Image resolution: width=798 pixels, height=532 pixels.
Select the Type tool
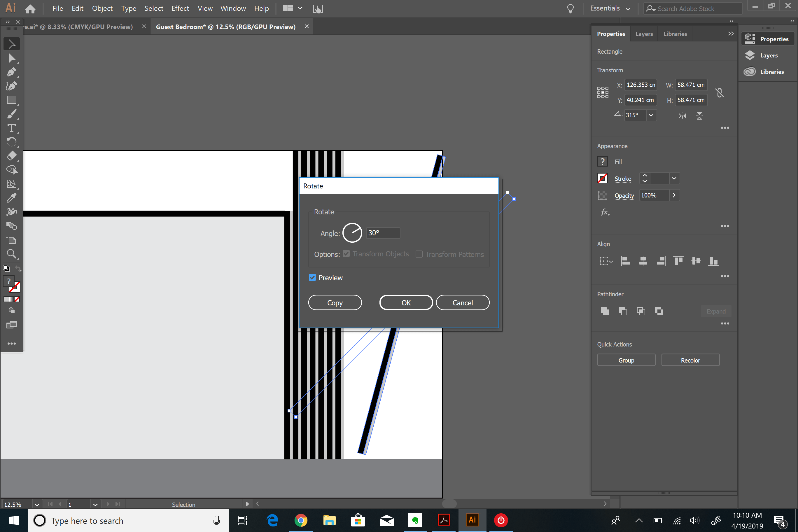click(x=12, y=128)
